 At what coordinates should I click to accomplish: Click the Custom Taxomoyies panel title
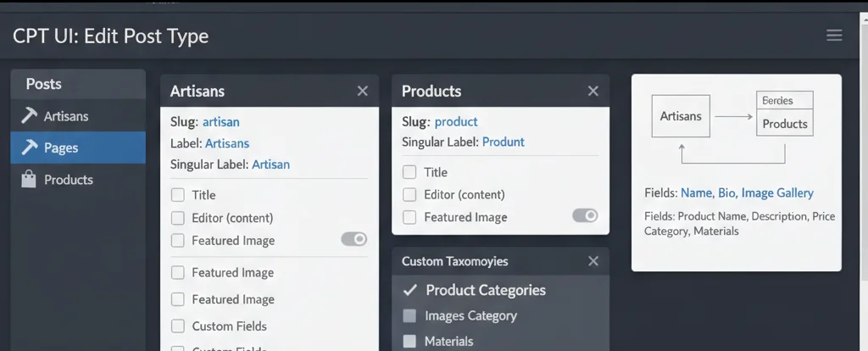pyautogui.click(x=454, y=261)
